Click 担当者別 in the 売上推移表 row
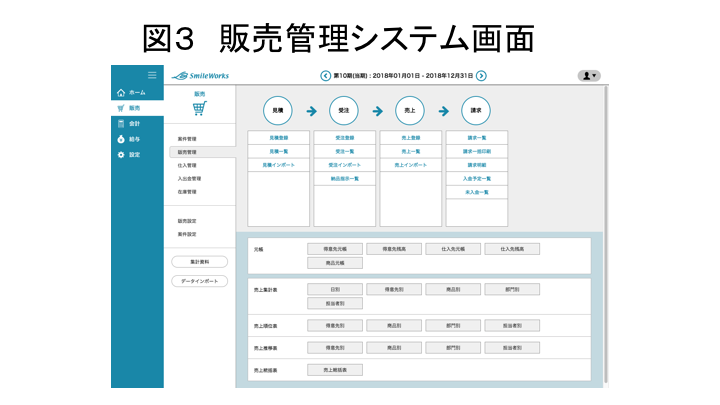Image resolution: width=720 pixels, height=405 pixels. pyautogui.click(x=512, y=348)
